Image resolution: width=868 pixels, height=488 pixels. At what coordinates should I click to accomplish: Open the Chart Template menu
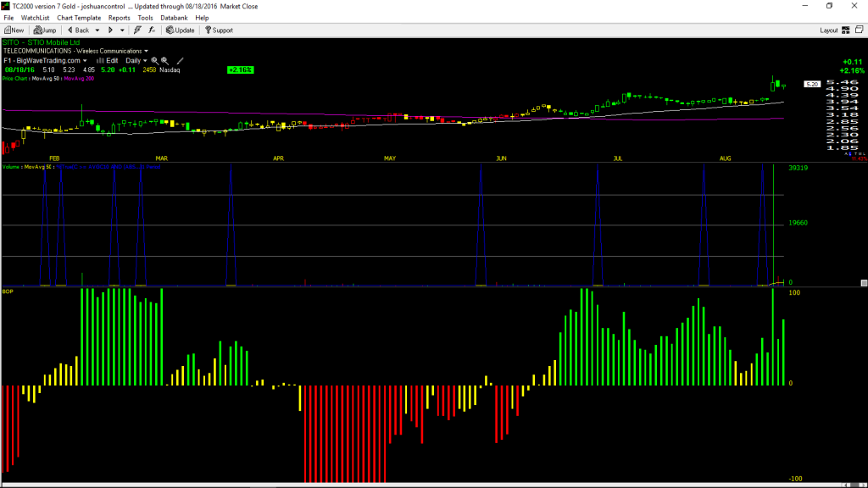point(79,18)
